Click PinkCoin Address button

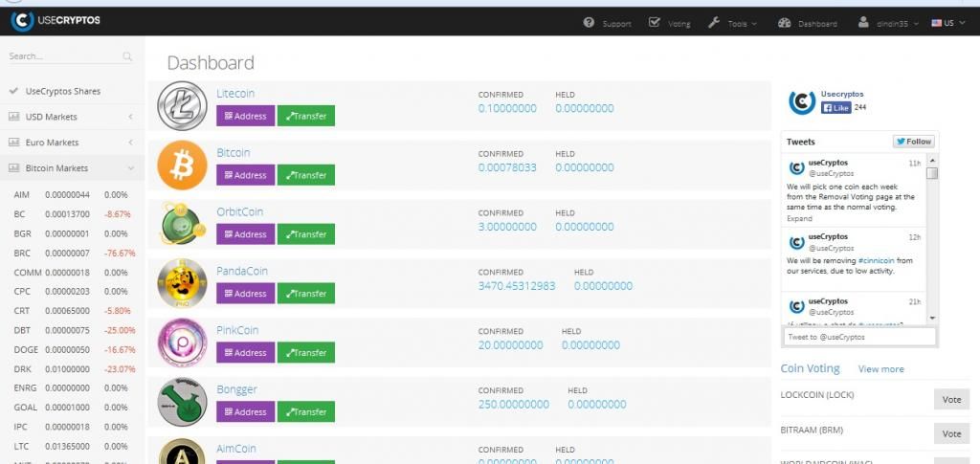click(246, 352)
